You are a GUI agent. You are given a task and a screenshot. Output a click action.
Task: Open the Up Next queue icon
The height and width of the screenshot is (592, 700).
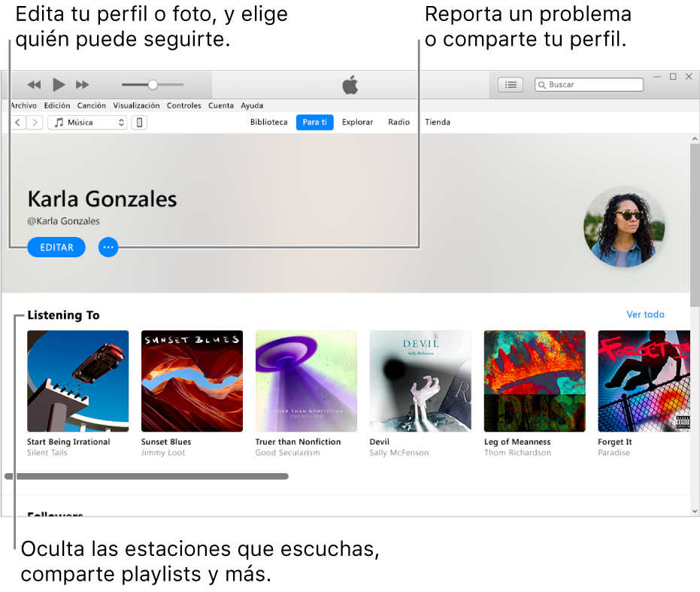[x=510, y=84]
